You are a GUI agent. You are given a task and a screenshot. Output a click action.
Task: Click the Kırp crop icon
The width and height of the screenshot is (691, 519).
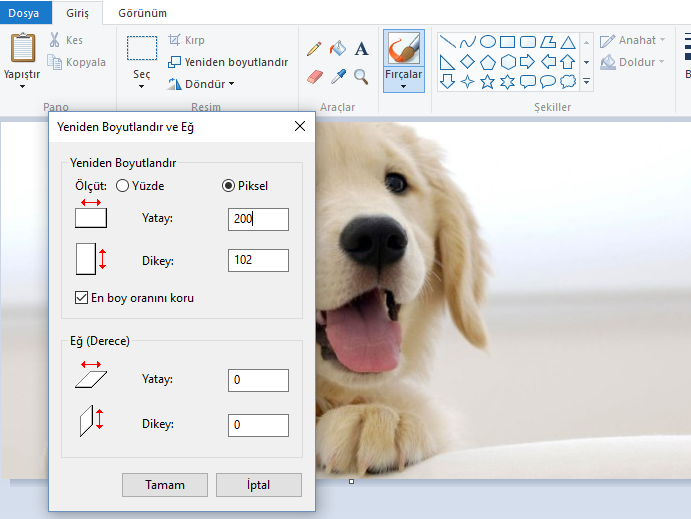pyautogui.click(x=175, y=41)
